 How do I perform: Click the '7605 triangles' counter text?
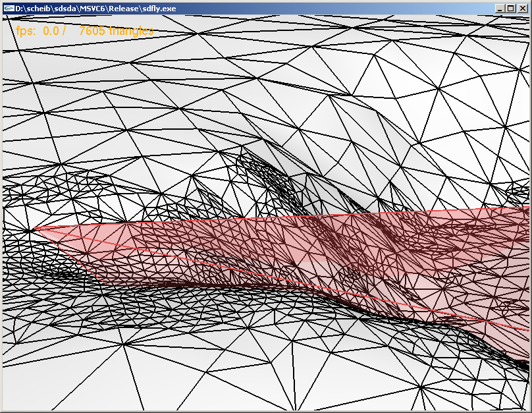coord(117,31)
